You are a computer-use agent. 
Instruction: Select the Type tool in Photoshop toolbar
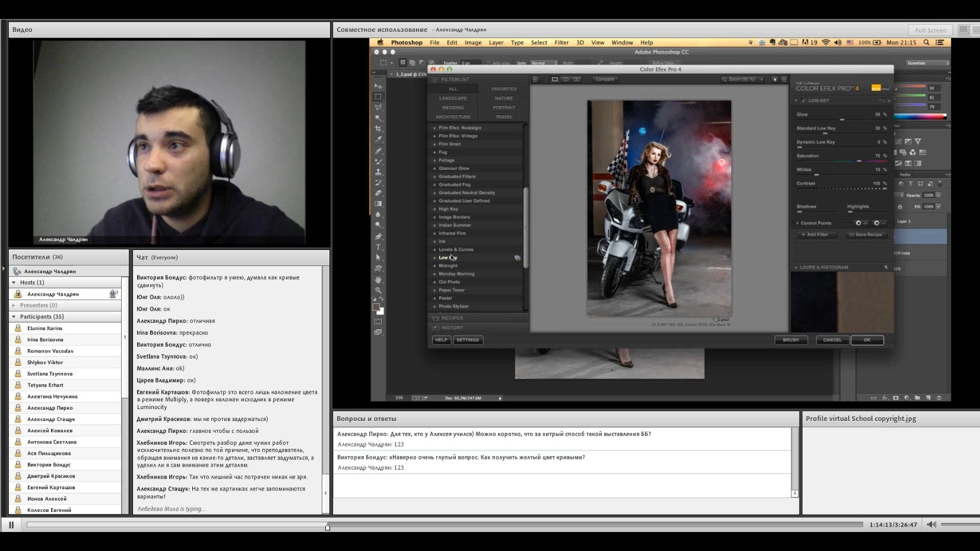click(378, 247)
